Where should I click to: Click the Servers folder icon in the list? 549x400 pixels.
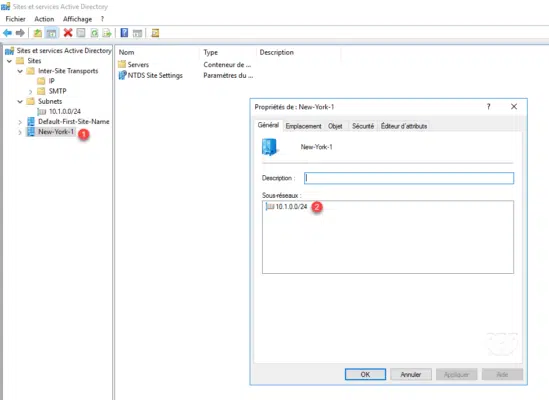pos(122,64)
